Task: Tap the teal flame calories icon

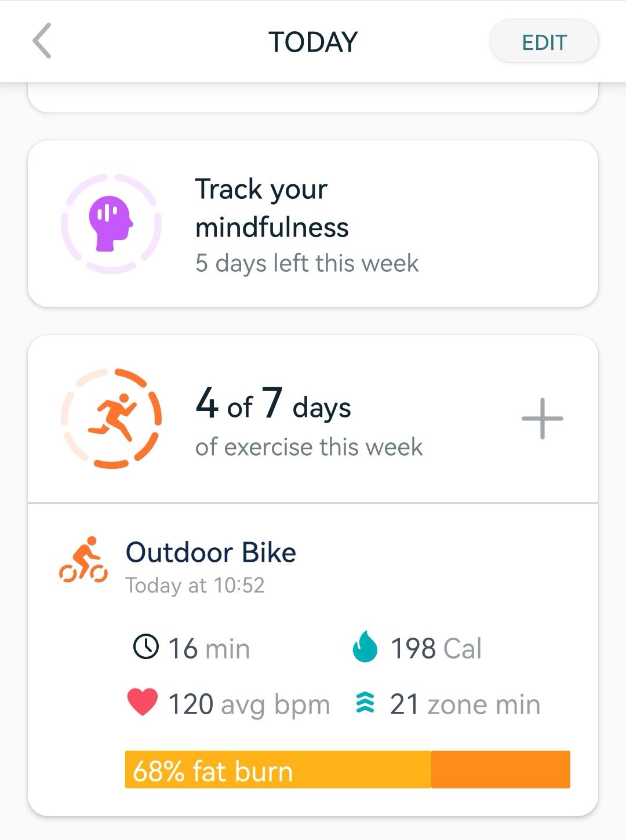Action: pyautogui.click(x=365, y=647)
